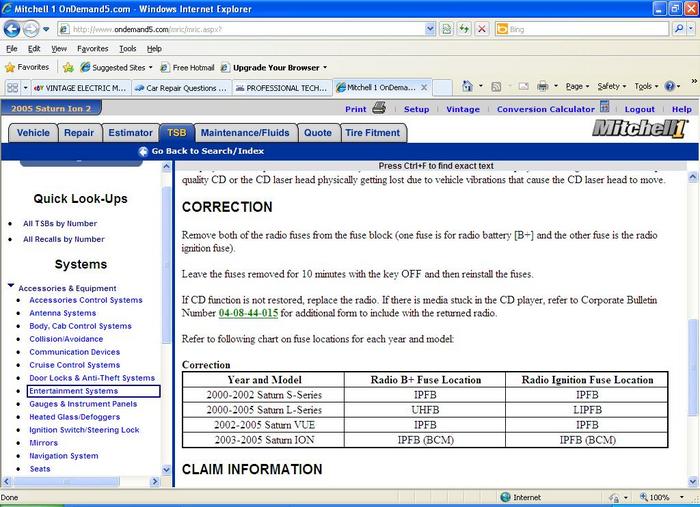Open the address bar history dropdown
The width and height of the screenshot is (700, 507).
click(x=430, y=29)
